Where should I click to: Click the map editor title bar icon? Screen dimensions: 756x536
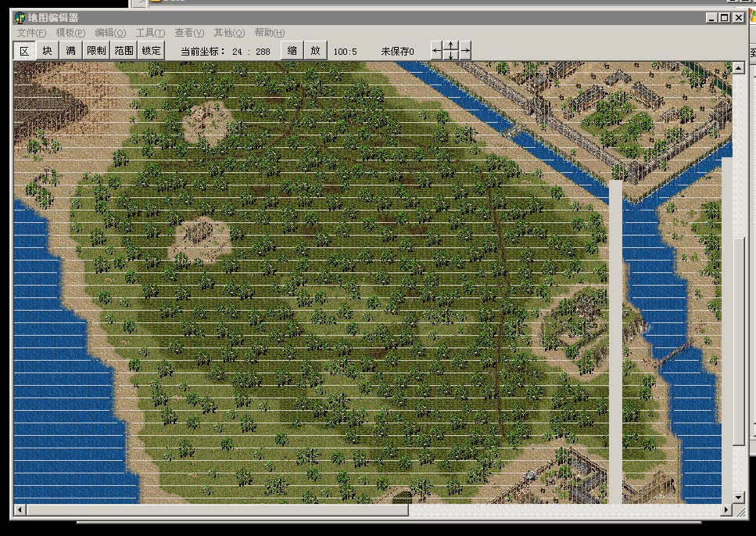tap(20, 18)
